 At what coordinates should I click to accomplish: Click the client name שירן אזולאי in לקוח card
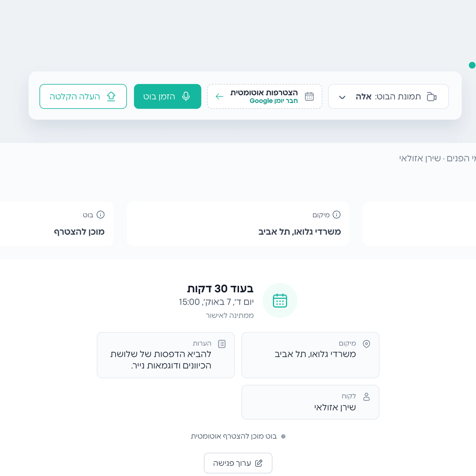tap(335, 407)
